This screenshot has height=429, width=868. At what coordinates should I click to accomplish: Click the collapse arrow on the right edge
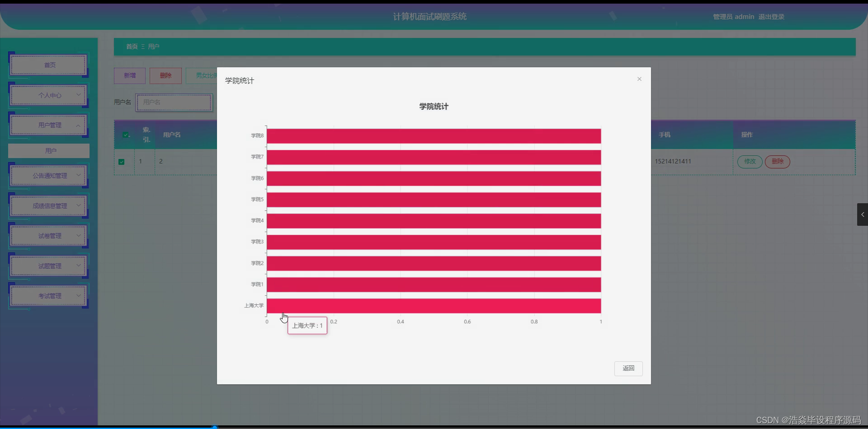click(x=863, y=214)
